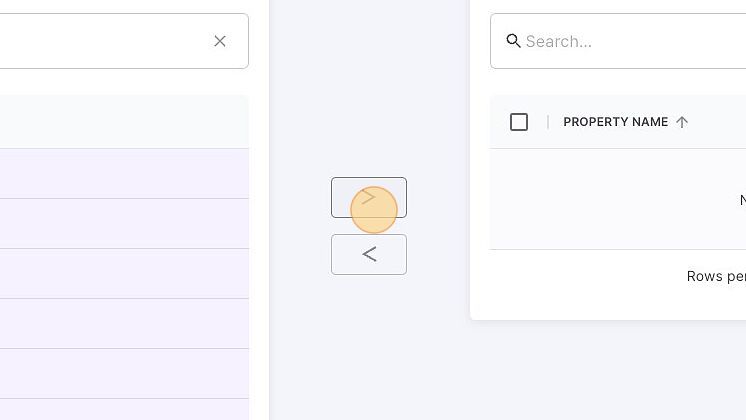Screen dimensions: 746x420
Task: Click the left table's blank header row
Action: (x=124, y=122)
